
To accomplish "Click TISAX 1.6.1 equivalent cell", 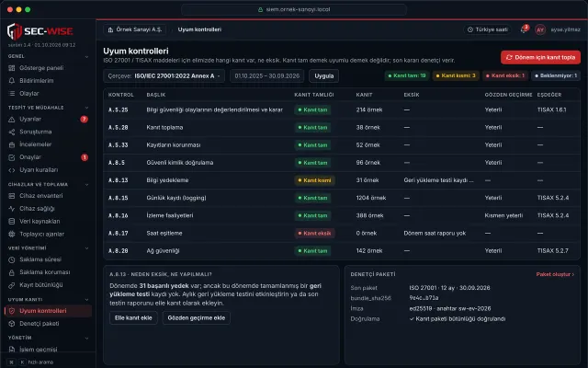I will tap(551, 110).
